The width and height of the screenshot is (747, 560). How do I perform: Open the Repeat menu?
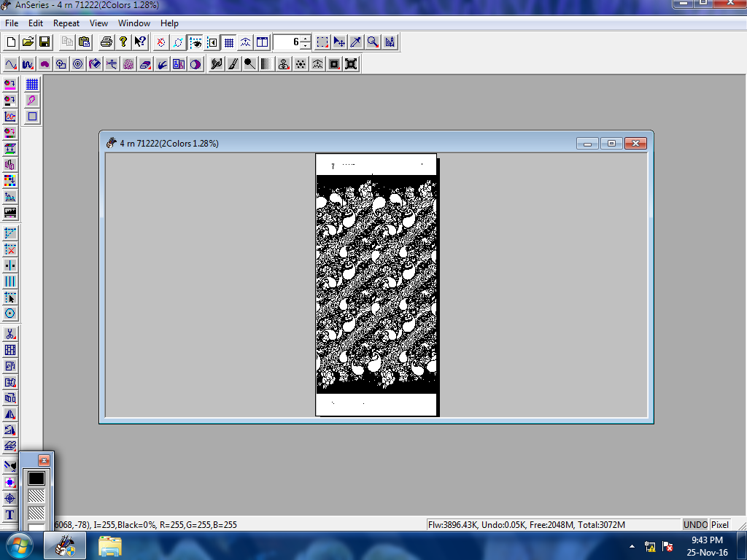pyautogui.click(x=66, y=23)
